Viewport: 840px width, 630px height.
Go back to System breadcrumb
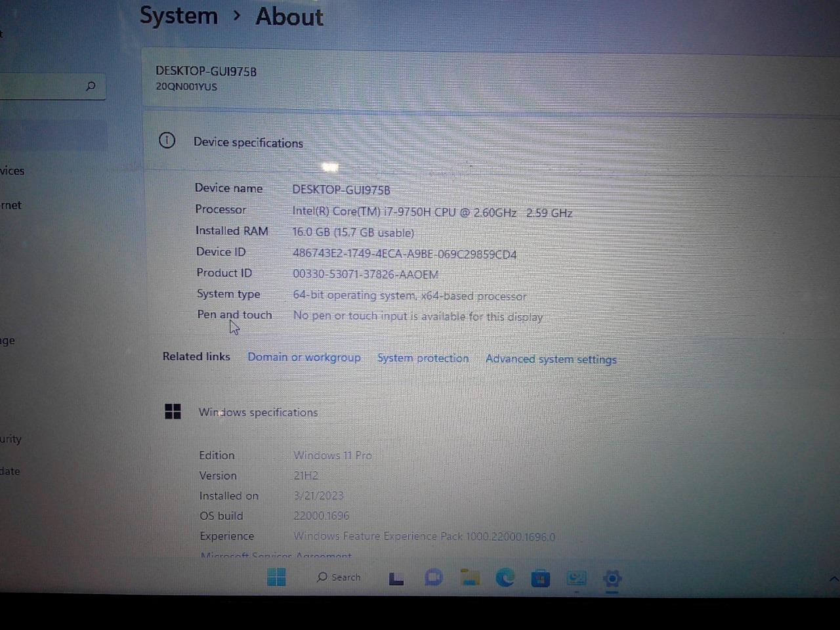tap(178, 16)
